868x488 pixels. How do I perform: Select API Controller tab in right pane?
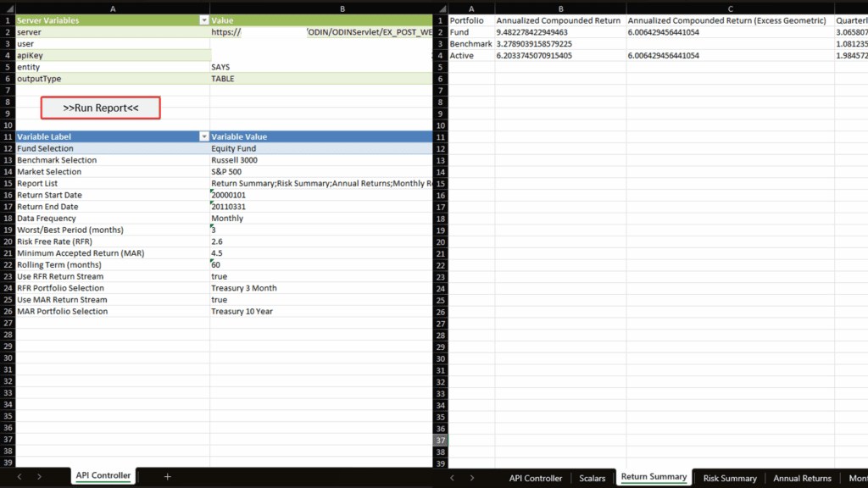pyautogui.click(x=535, y=478)
